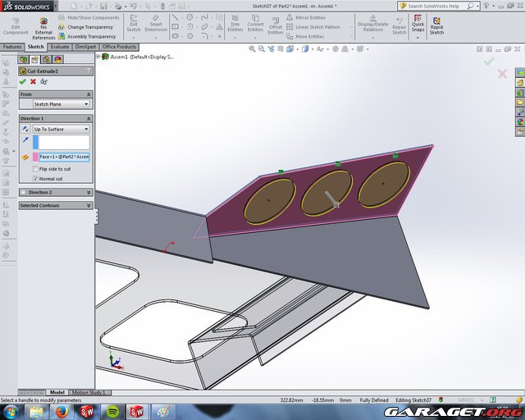Expand the Assem1 tree node

(98, 57)
